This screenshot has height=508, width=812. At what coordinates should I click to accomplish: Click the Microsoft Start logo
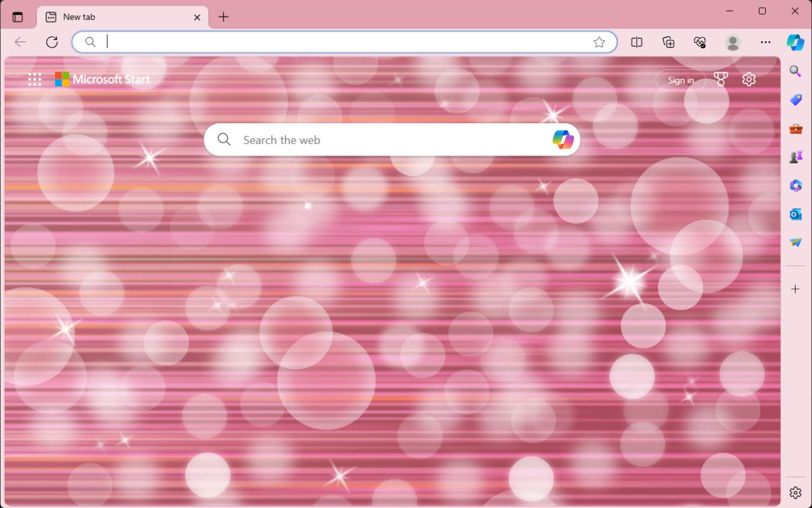click(x=103, y=79)
